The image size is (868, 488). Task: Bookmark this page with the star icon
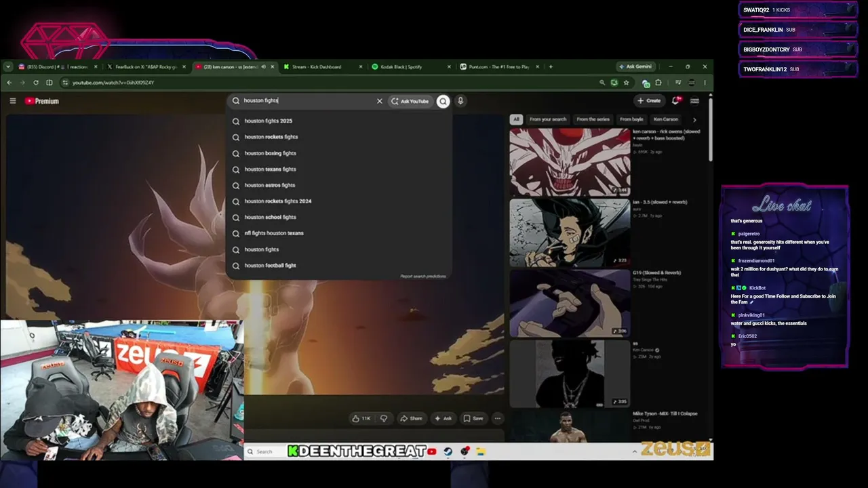626,83
